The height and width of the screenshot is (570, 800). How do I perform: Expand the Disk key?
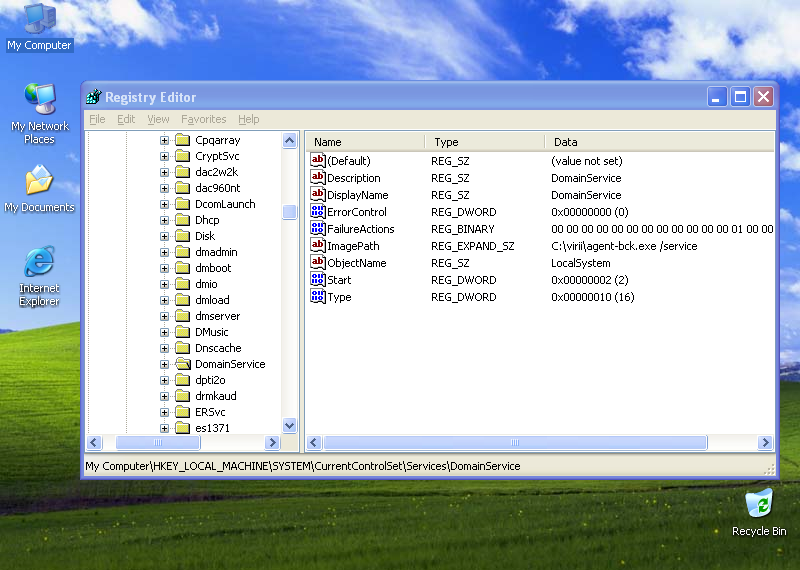(164, 236)
